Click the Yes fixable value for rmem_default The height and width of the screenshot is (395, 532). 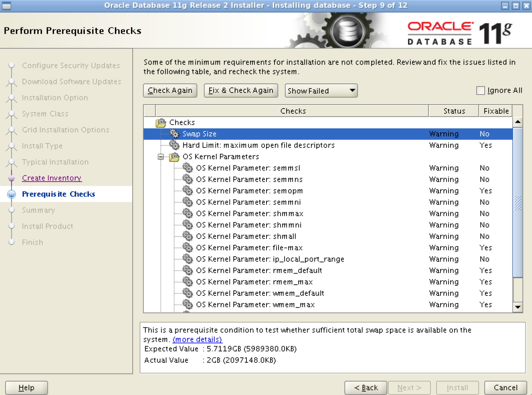click(486, 270)
